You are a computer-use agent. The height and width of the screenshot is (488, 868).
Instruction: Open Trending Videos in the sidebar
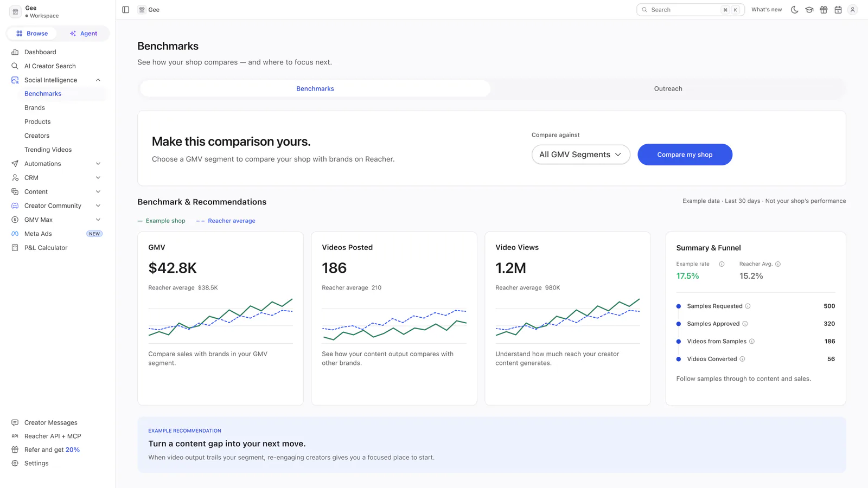click(x=48, y=150)
